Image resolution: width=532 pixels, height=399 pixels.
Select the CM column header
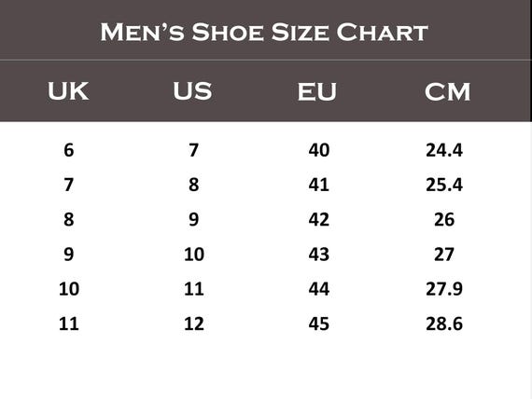[447, 91]
